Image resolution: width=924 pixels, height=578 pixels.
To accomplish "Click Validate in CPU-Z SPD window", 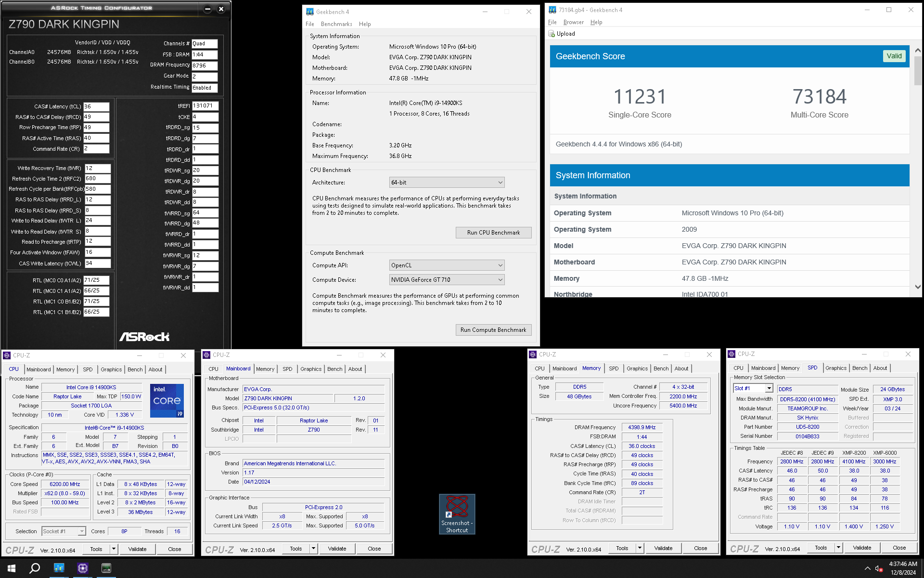I will coord(862,548).
